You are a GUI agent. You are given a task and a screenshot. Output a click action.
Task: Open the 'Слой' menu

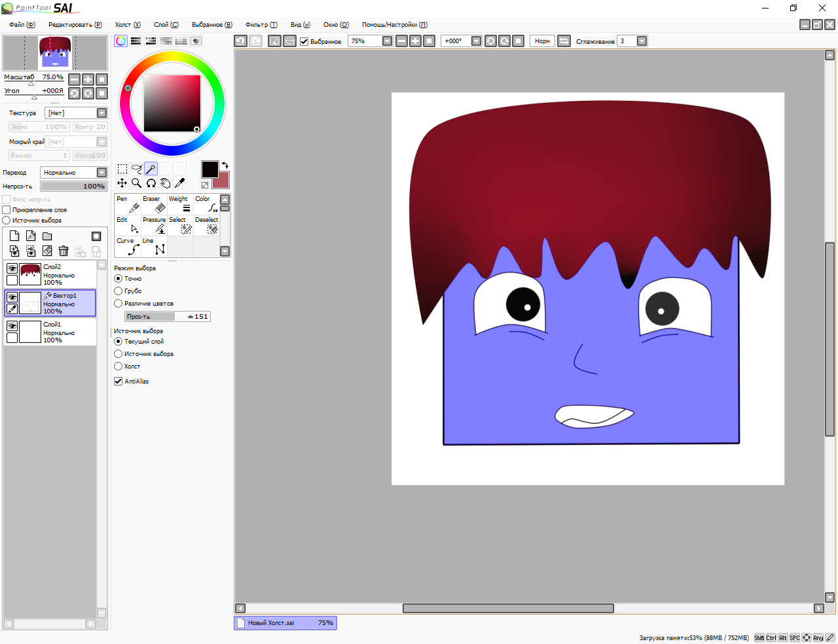(166, 25)
